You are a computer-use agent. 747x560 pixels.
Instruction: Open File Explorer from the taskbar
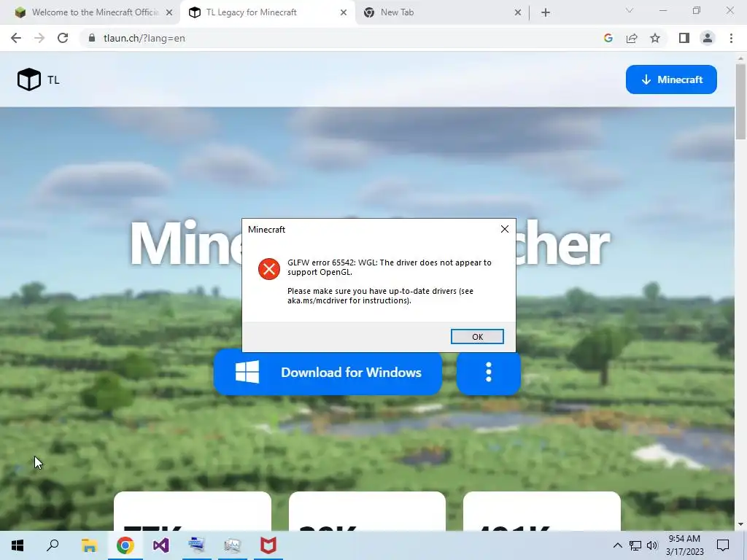89,545
